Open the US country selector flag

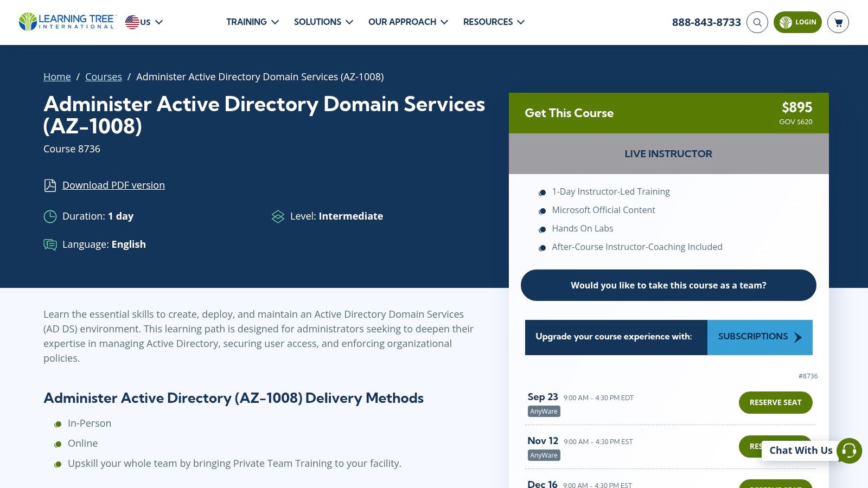point(132,22)
